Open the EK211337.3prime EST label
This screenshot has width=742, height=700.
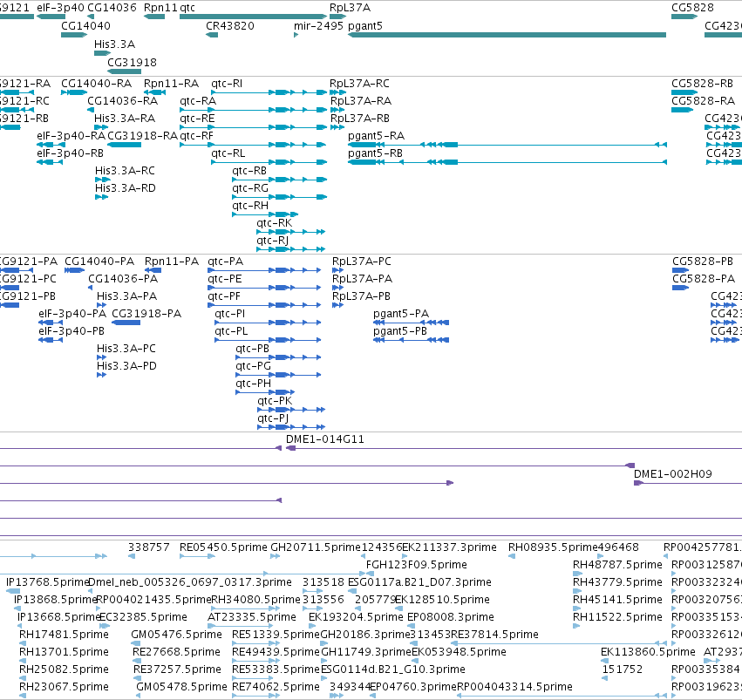point(450,547)
